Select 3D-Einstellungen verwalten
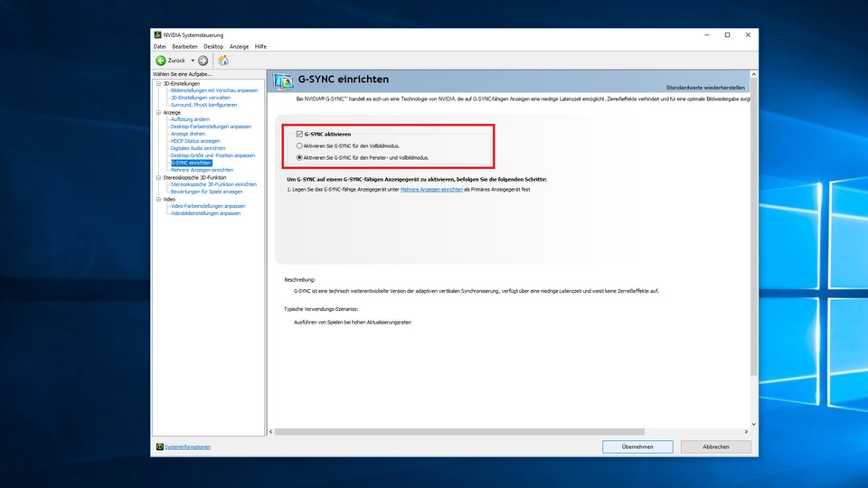 tap(201, 98)
